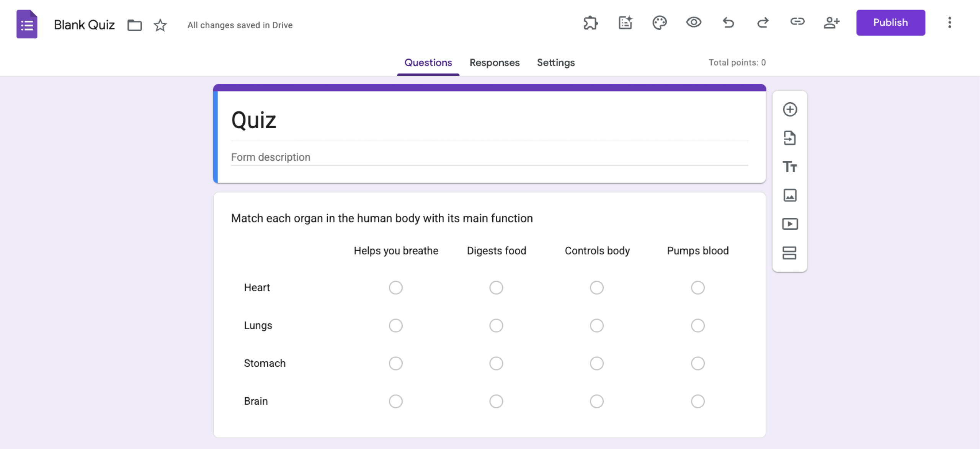Open the more options three-dot menu
Image resolution: width=980 pixels, height=449 pixels.
click(949, 23)
